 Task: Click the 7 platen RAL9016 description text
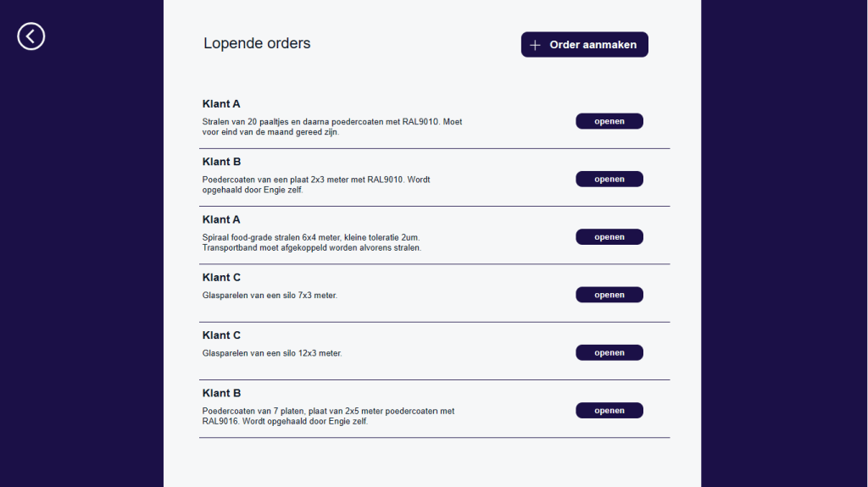point(328,416)
